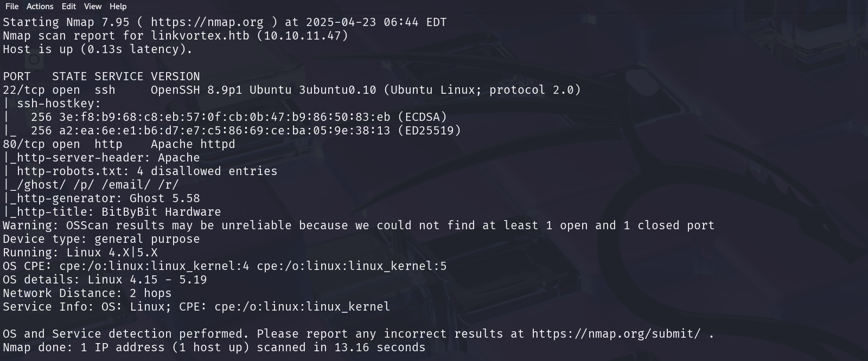Open the Actions menu
The width and height of the screenshot is (868, 361).
[x=40, y=7]
